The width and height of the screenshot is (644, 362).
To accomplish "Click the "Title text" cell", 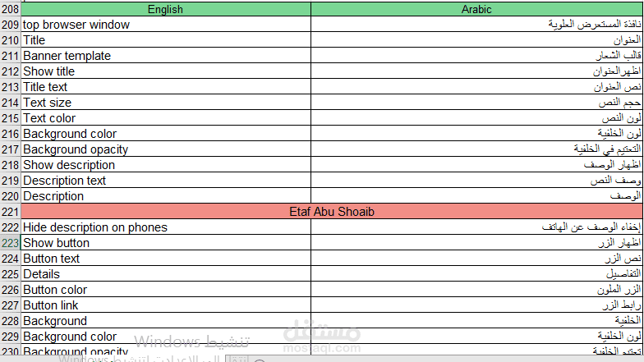I will pyautogui.click(x=165, y=87).
